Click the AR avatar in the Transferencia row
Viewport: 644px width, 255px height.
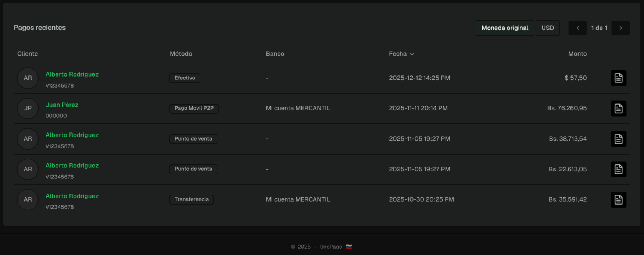pyautogui.click(x=28, y=199)
